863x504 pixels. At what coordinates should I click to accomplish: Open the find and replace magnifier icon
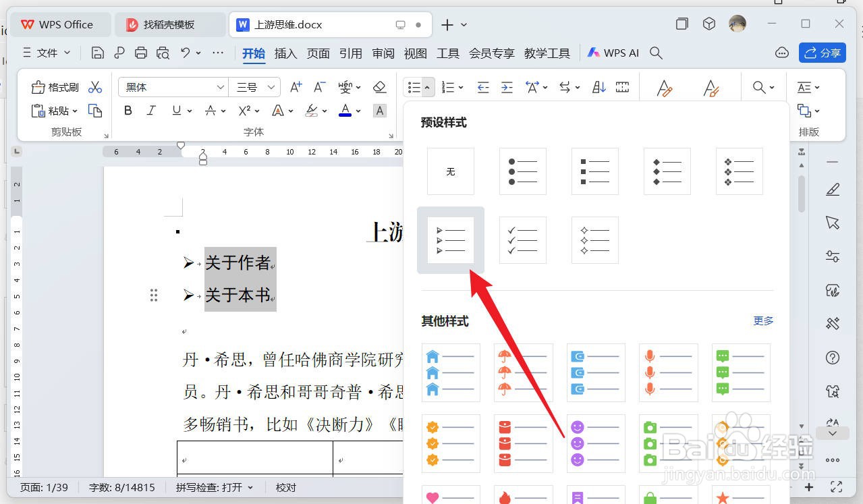click(x=758, y=86)
